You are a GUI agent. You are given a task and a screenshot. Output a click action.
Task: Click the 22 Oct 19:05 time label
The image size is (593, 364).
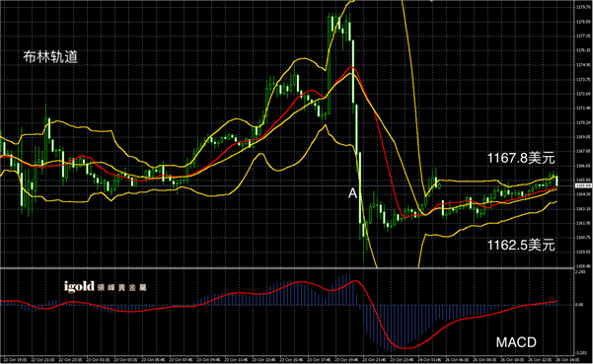(x=16, y=360)
